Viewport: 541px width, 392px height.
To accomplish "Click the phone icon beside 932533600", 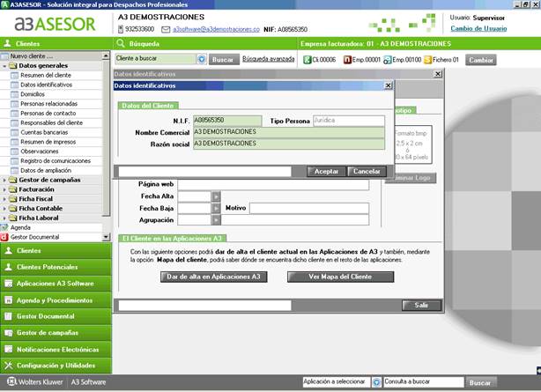I will tap(118, 29).
